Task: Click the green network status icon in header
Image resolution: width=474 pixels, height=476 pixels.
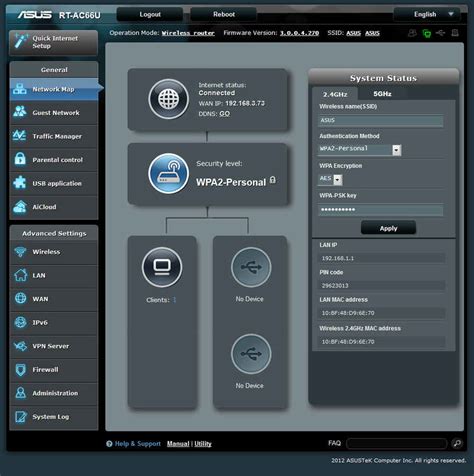Action: tap(426, 33)
